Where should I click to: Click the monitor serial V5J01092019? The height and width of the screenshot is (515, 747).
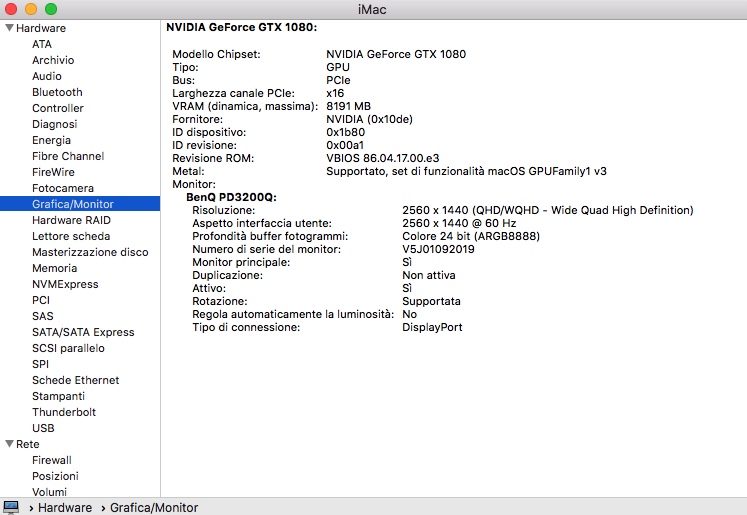(438, 249)
